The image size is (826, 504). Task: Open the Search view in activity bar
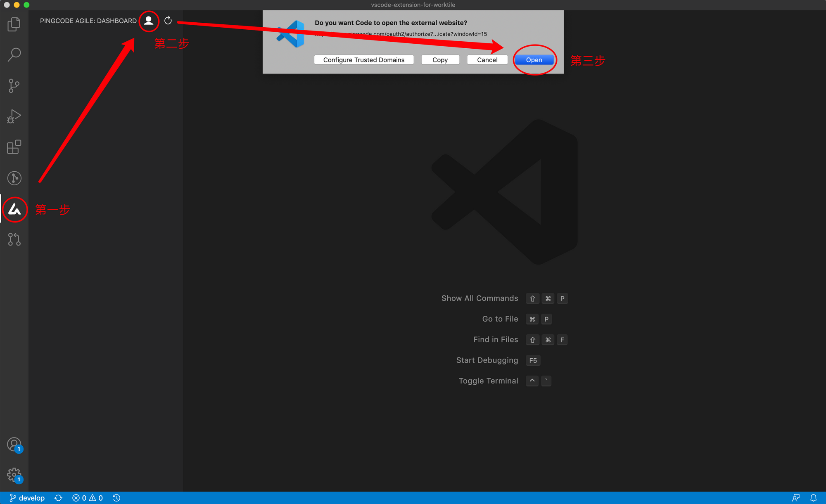[14, 54]
